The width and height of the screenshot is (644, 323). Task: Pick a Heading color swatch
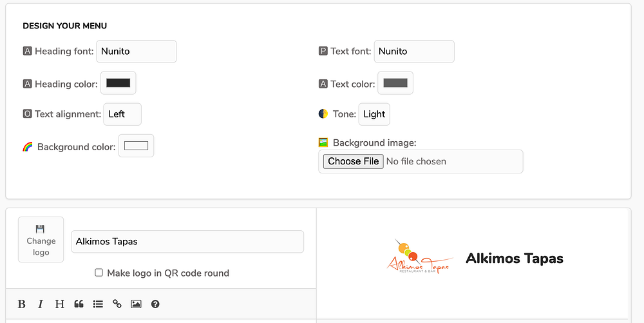(x=118, y=83)
